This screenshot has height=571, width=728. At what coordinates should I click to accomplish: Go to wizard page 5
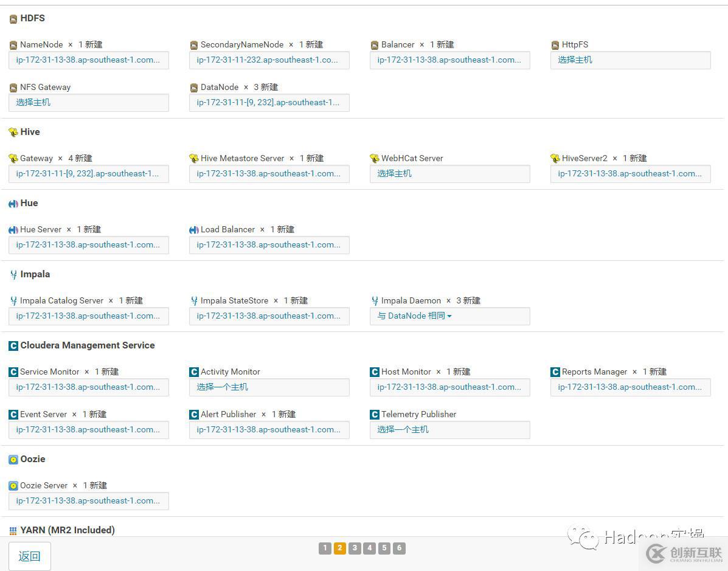coord(384,549)
